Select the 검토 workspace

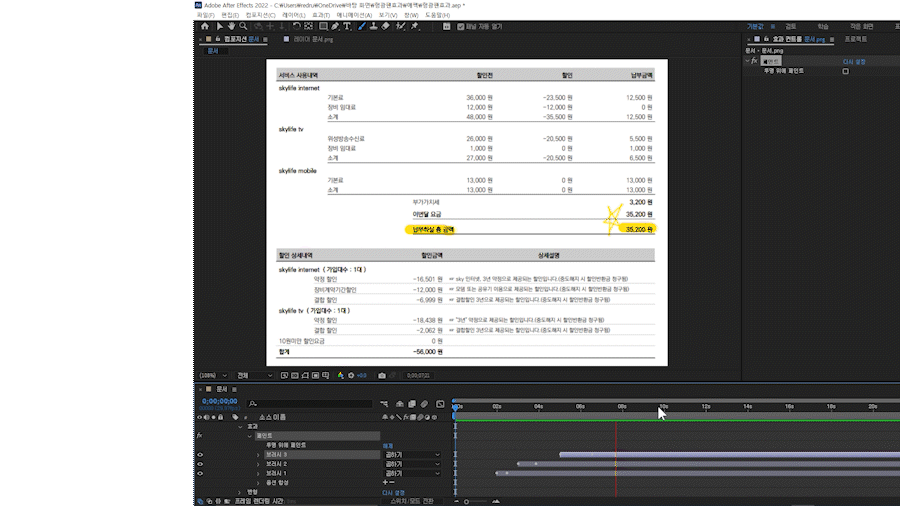790,26
